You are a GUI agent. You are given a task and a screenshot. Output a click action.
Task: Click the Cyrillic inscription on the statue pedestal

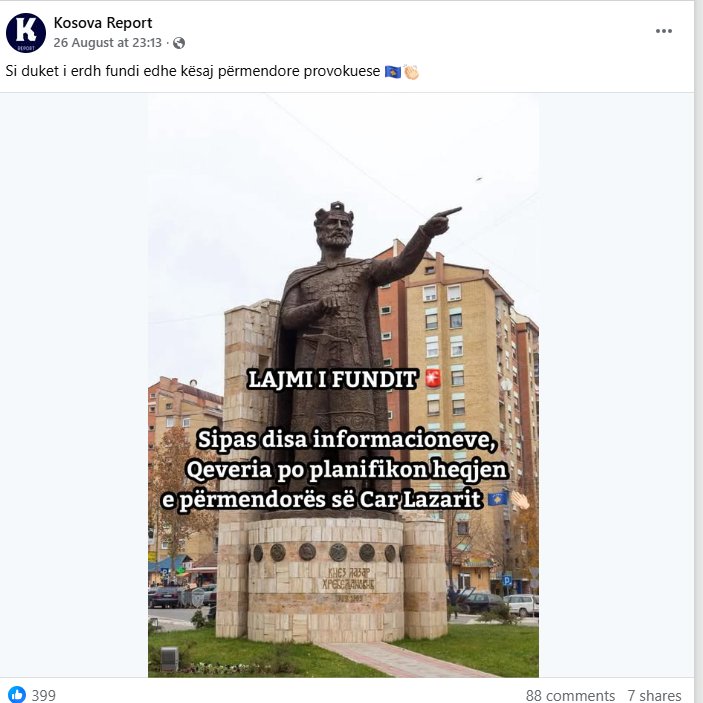pyautogui.click(x=348, y=579)
